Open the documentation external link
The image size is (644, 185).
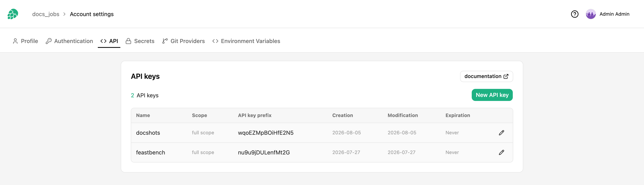[486, 76]
